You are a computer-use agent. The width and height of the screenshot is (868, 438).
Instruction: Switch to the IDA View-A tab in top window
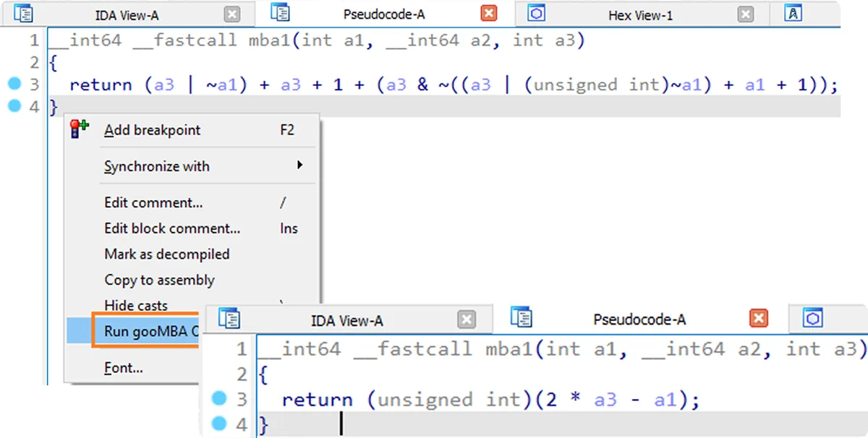(x=129, y=14)
